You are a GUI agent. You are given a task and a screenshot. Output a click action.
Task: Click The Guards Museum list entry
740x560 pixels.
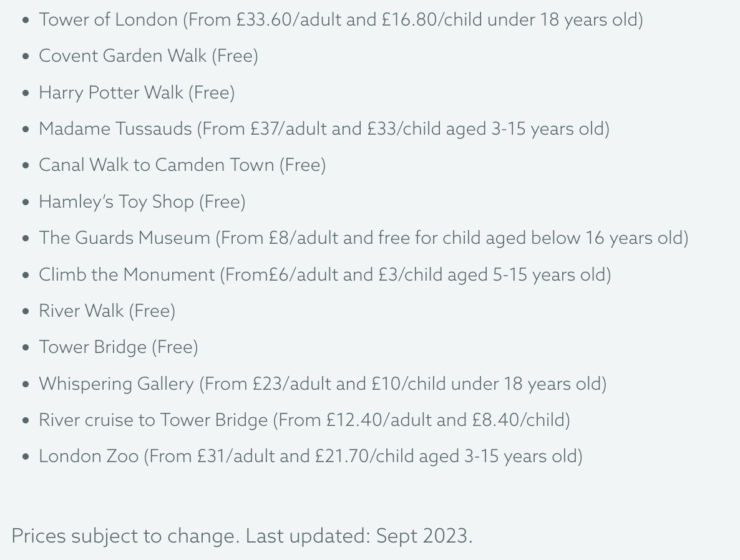[x=363, y=238]
